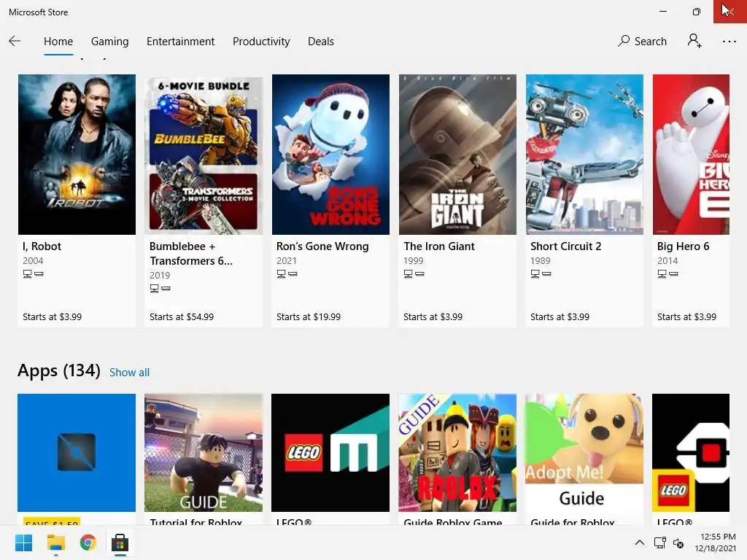Viewport: 747px width, 560px height.
Task: Click the 2004 year under I, Robot
Action: point(33,260)
